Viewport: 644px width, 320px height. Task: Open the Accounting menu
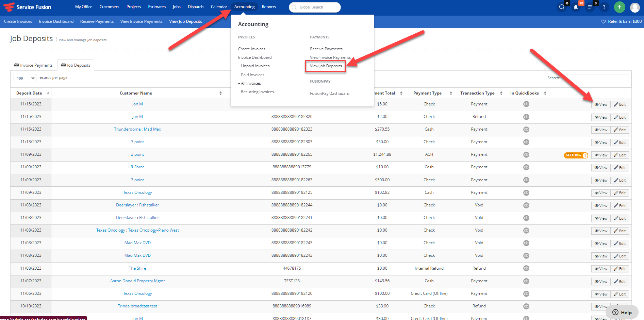(244, 7)
